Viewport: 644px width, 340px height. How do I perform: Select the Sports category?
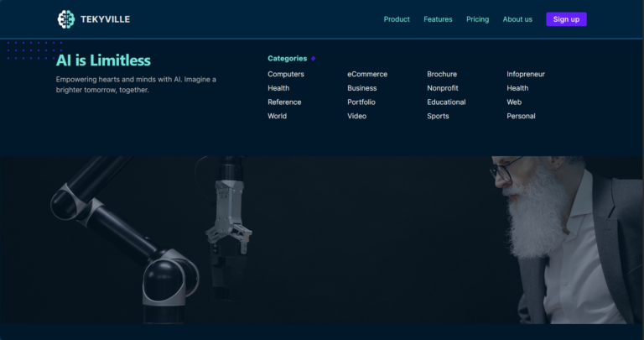[x=438, y=117]
